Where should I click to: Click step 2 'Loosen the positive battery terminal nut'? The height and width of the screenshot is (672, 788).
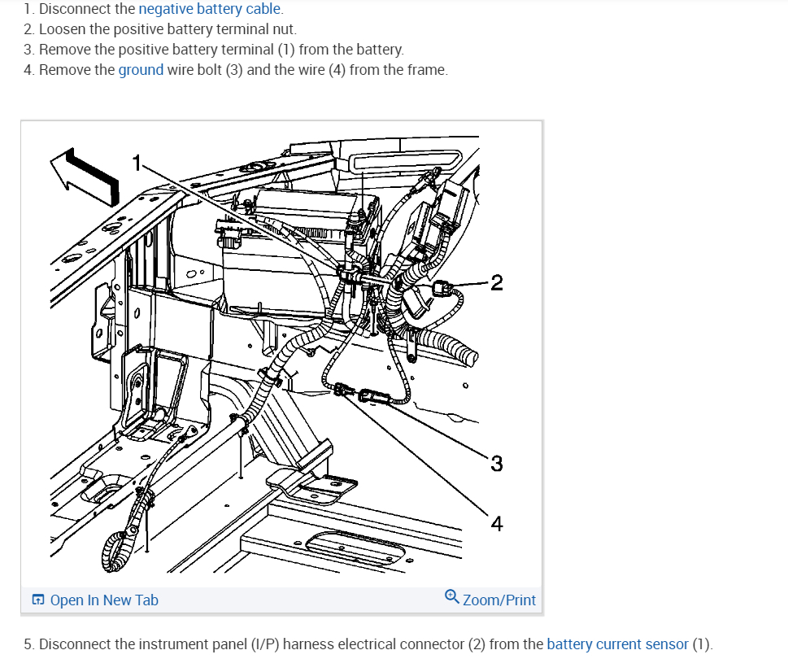click(160, 29)
